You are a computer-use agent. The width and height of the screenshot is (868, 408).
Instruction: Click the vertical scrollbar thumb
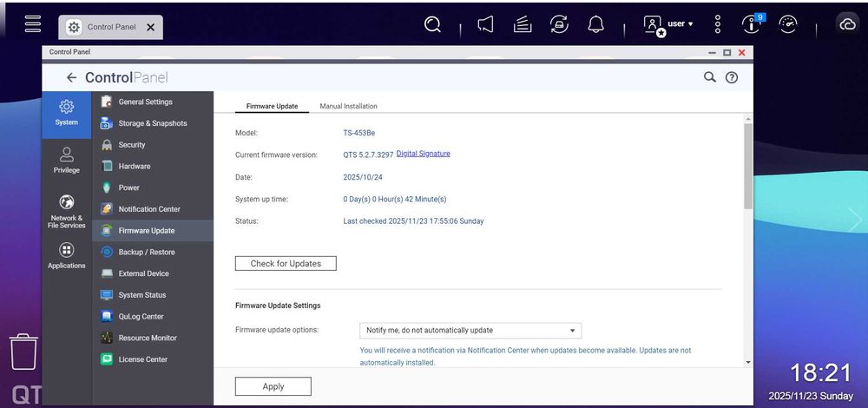coord(748,166)
